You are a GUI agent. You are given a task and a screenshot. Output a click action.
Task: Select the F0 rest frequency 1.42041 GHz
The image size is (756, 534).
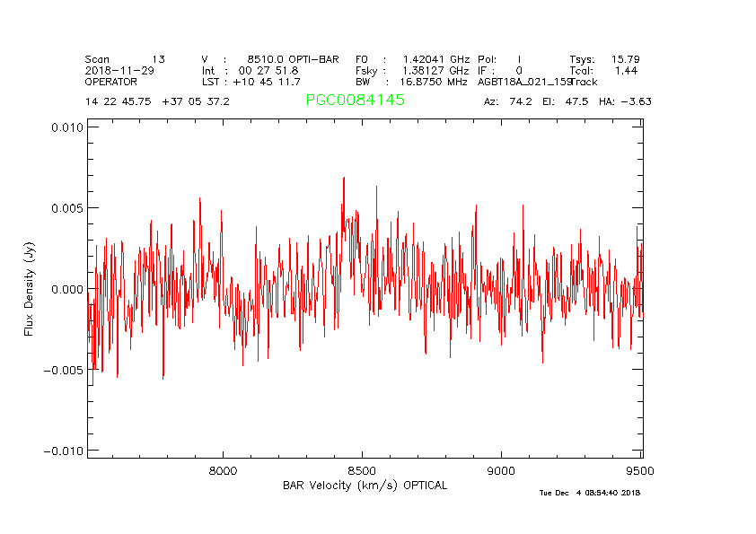[435, 59]
